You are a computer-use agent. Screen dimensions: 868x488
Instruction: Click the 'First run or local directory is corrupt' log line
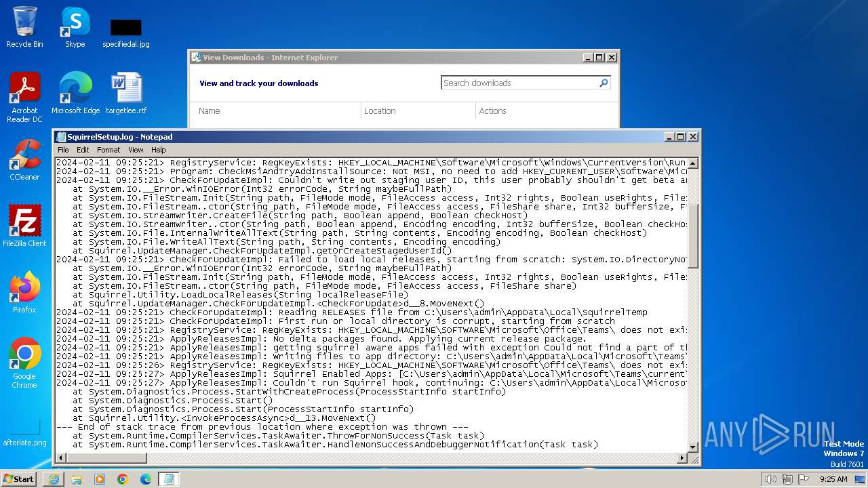(x=336, y=321)
